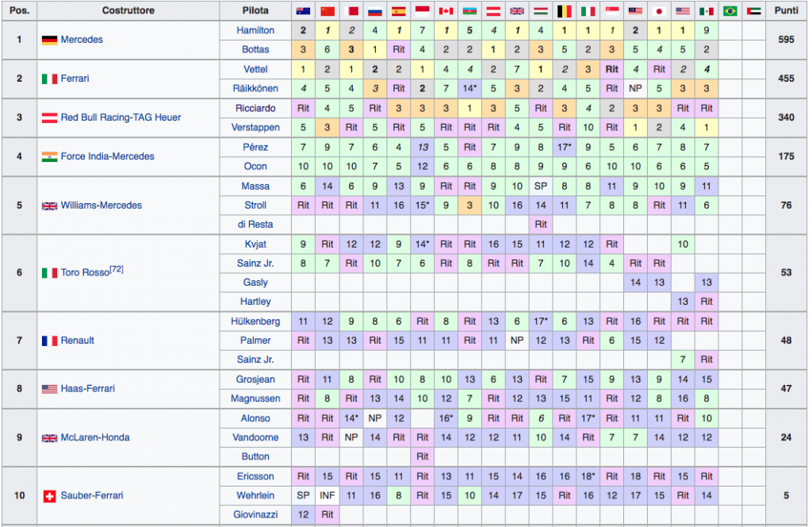Open driver link Ocon
The height and width of the screenshot is (527, 812).
coord(255,166)
